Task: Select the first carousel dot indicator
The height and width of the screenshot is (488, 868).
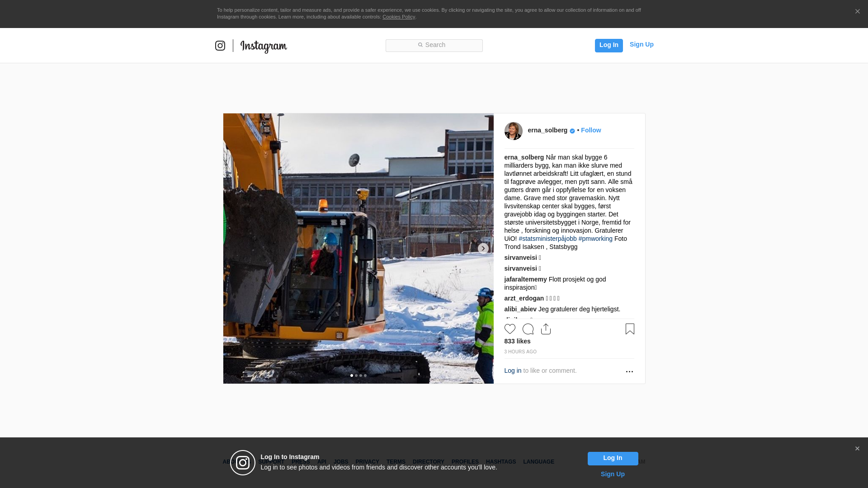Action: [352, 375]
